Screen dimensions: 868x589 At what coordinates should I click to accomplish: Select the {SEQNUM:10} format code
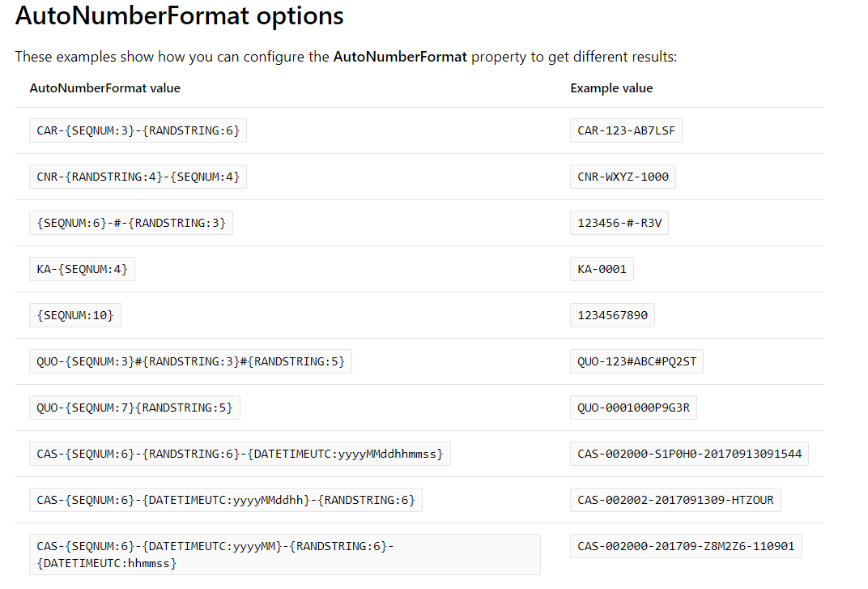pyautogui.click(x=75, y=315)
